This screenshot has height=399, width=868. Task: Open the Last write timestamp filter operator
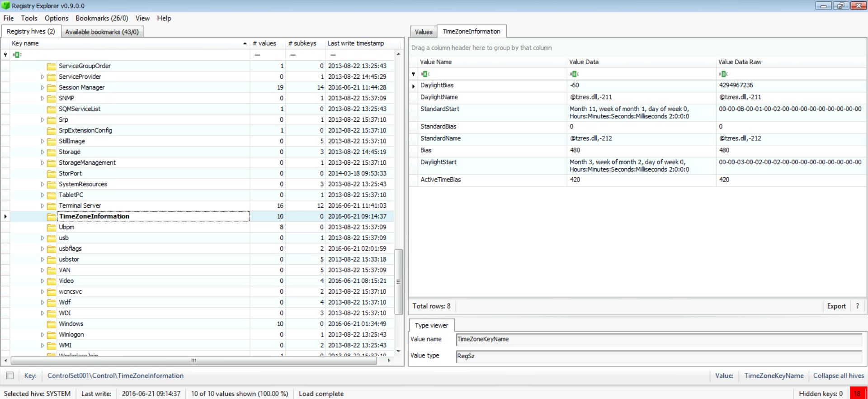click(333, 55)
